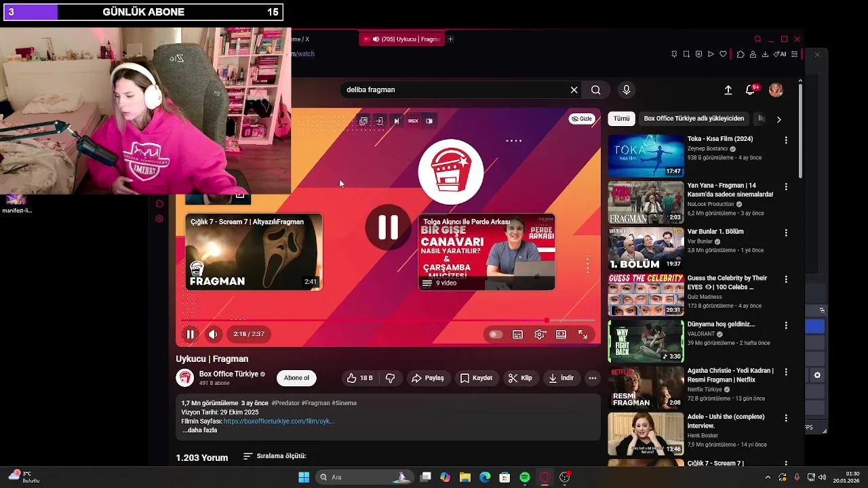868x488 pixels.
Task: Hide end screen with Gizle button
Action: coord(581,119)
